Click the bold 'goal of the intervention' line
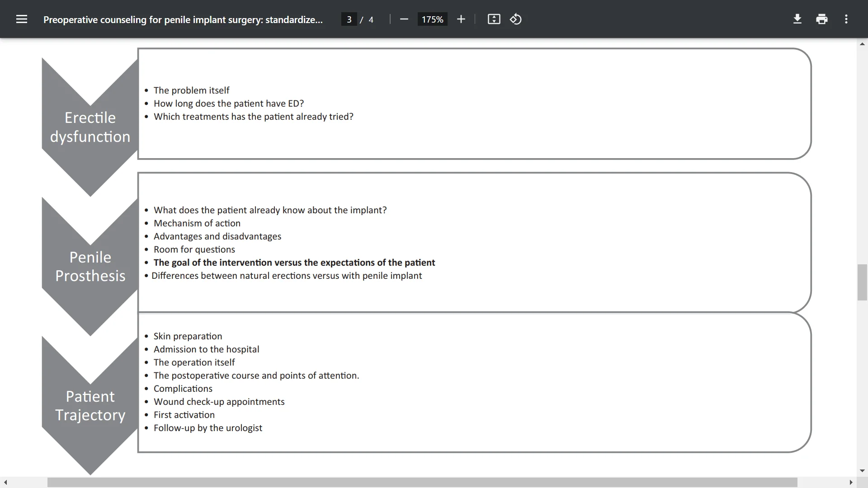Image resolution: width=868 pixels, height=488 pixels. coord(294,263)
